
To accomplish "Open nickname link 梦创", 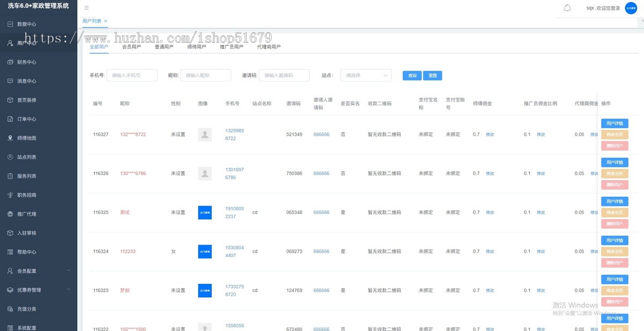I will (x=125, y=290).
